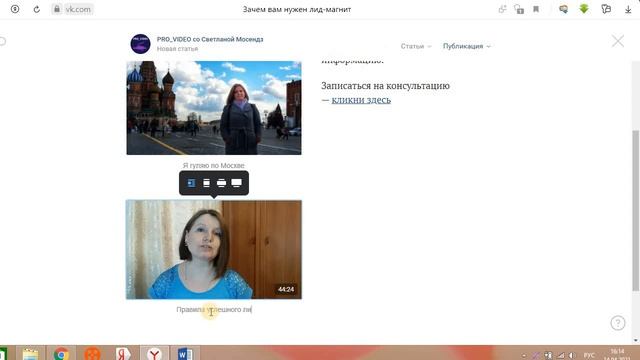Click the vk.com address field
This screenshot has height=360, width=640.
(x=78, y=9)
